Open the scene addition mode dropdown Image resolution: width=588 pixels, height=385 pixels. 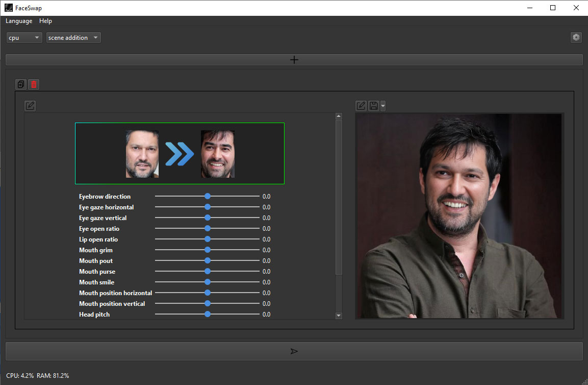73,37
